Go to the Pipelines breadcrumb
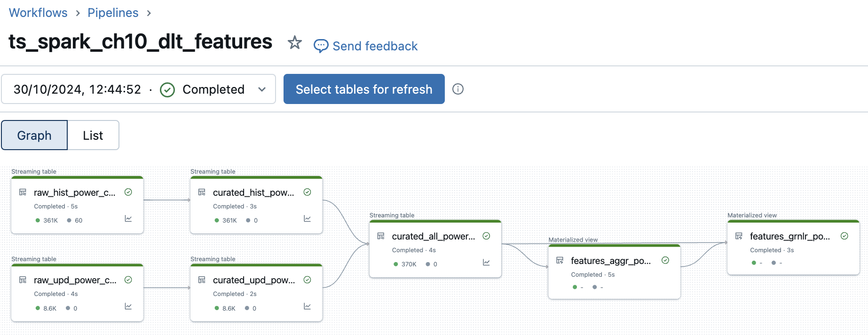This screenshot has width=868, height=336. [113, 13]
